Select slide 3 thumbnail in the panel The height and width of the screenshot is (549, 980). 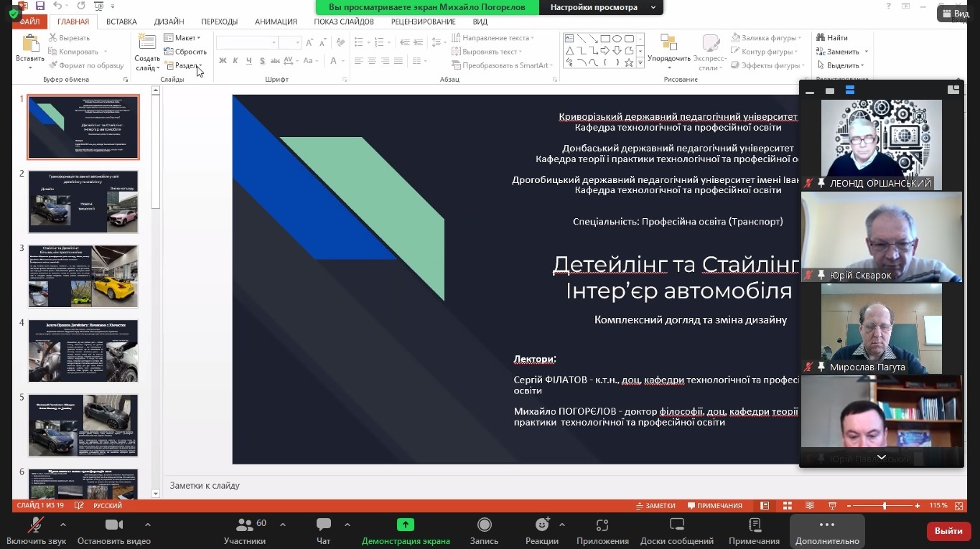(83, 276)
